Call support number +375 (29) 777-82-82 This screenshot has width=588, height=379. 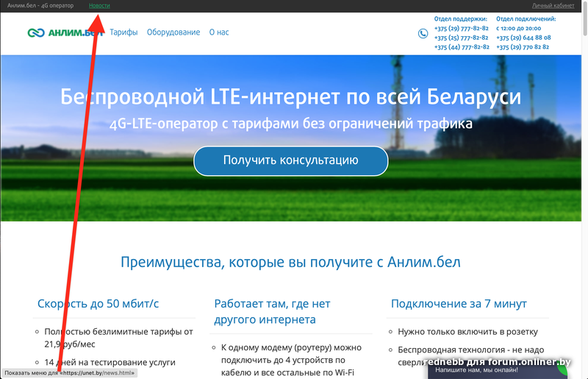[462, 28]
